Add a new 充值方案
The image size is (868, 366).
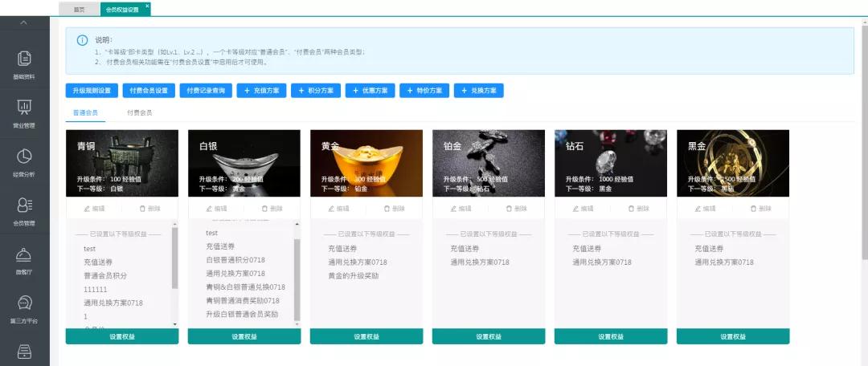point(261,91)
